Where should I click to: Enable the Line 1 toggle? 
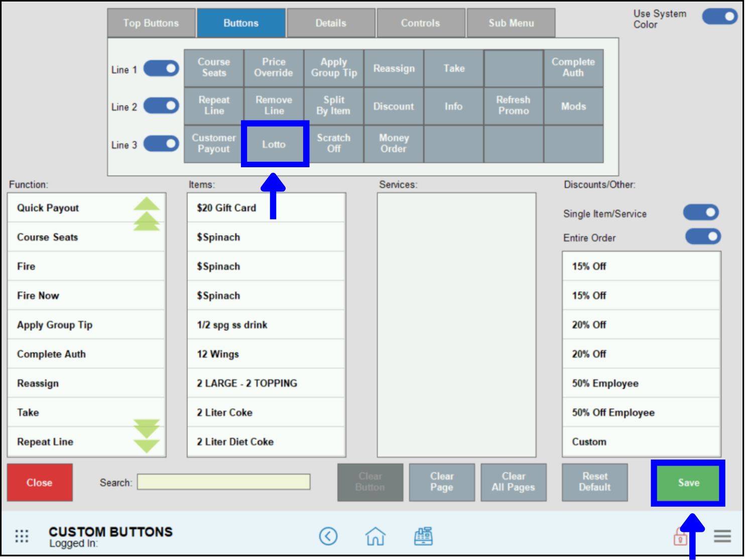[x=161, y=69]
